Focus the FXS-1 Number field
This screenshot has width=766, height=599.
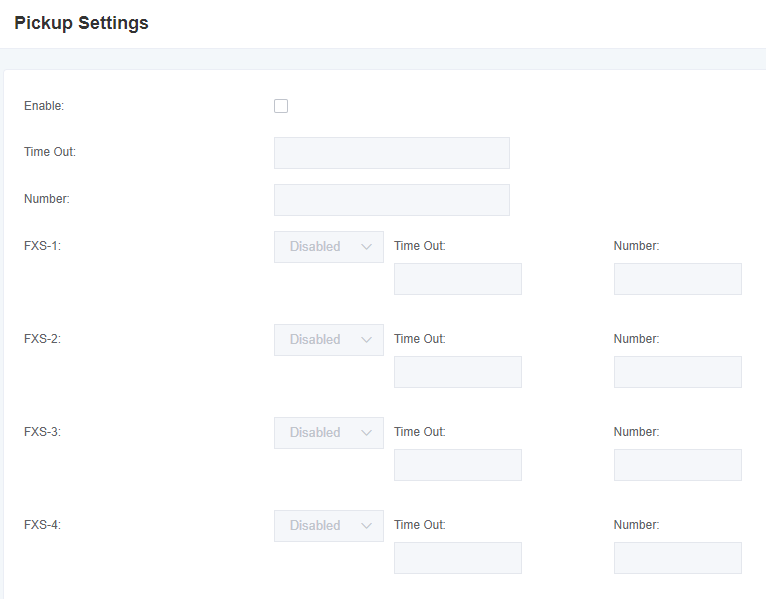point(678,279)
